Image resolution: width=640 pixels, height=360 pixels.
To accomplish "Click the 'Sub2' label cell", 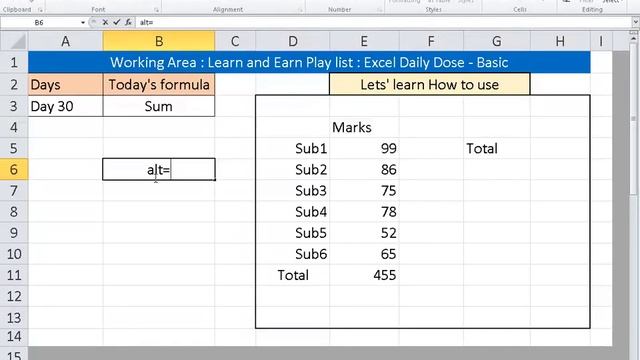I will click(x=293, y=169).
